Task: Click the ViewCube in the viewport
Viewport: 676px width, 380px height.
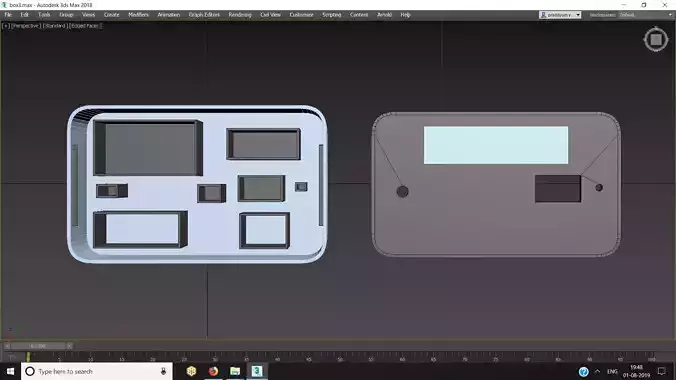Action: (x=656, y=40)
